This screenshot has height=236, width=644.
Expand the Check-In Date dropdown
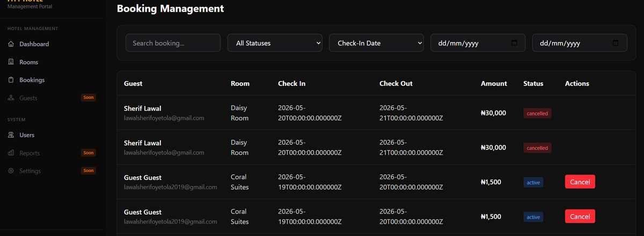pyautogui.click(x=376, y=43)
